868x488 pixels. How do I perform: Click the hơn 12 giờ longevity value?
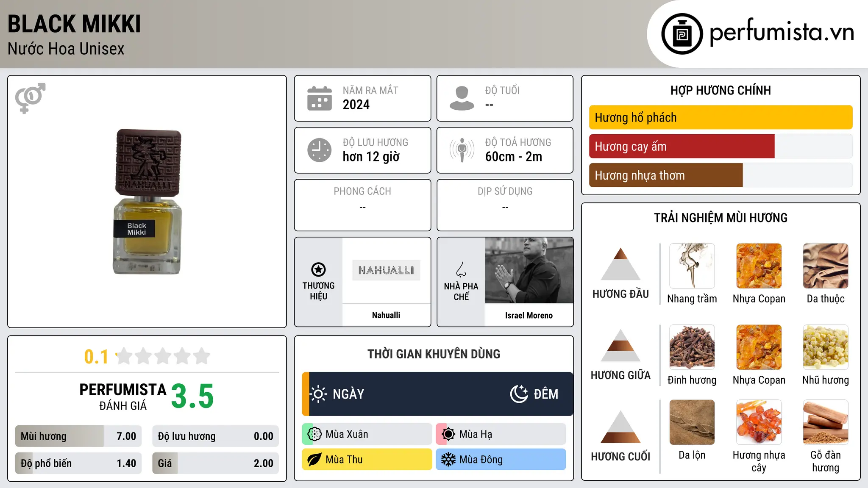(x=371, y=157)
